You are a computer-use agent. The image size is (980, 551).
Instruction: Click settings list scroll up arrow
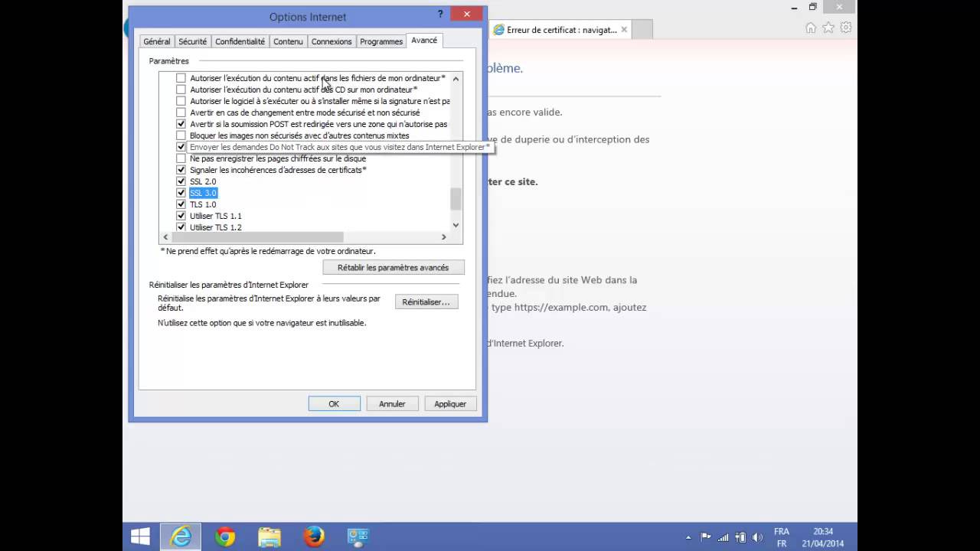click(456, 78)
